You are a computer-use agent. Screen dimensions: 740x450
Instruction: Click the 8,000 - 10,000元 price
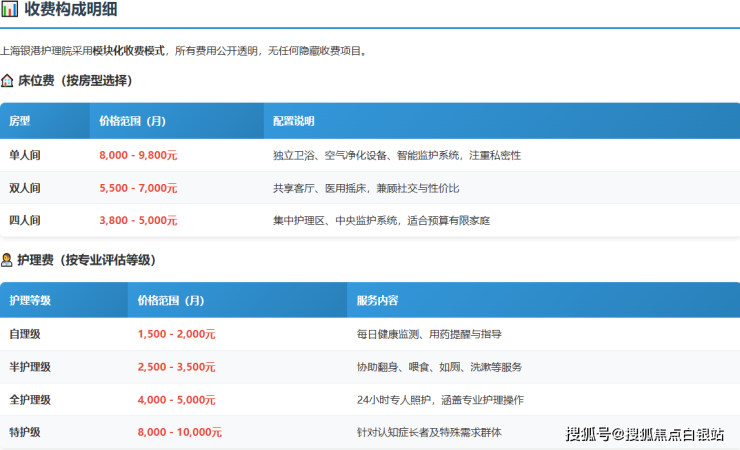tap(179, 432)
